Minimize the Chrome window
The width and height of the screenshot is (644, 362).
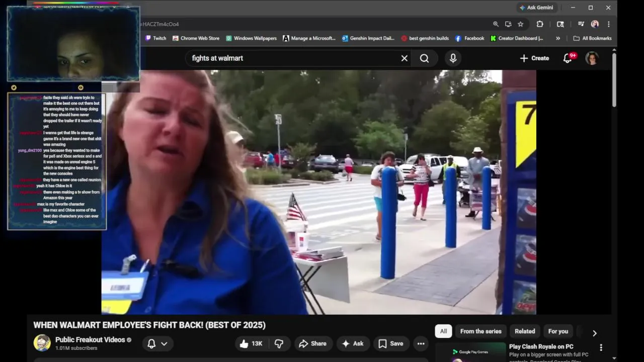pyautogui.click(x=573, y=8)
